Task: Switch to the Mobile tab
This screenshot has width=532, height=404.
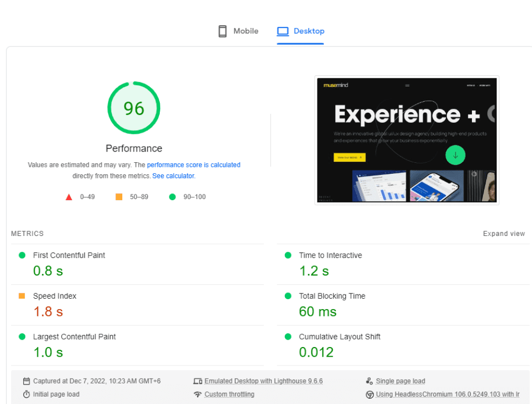Action: [238, 31]
